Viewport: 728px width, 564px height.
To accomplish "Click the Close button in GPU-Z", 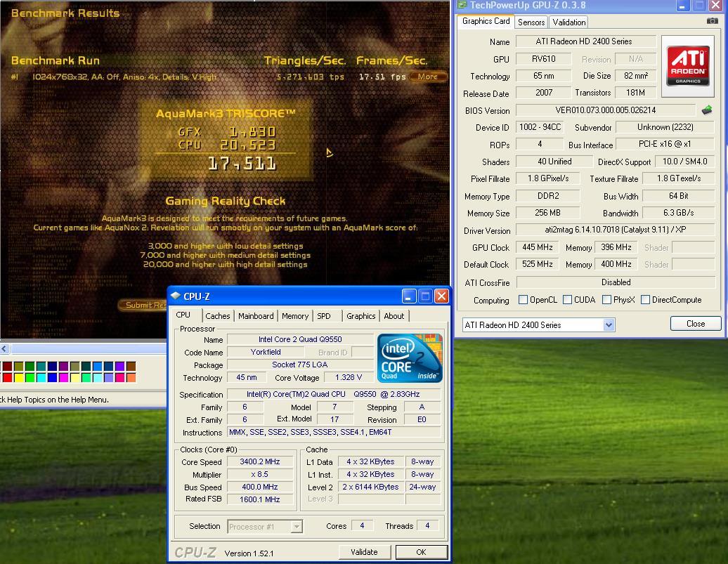I will point(695,324).
